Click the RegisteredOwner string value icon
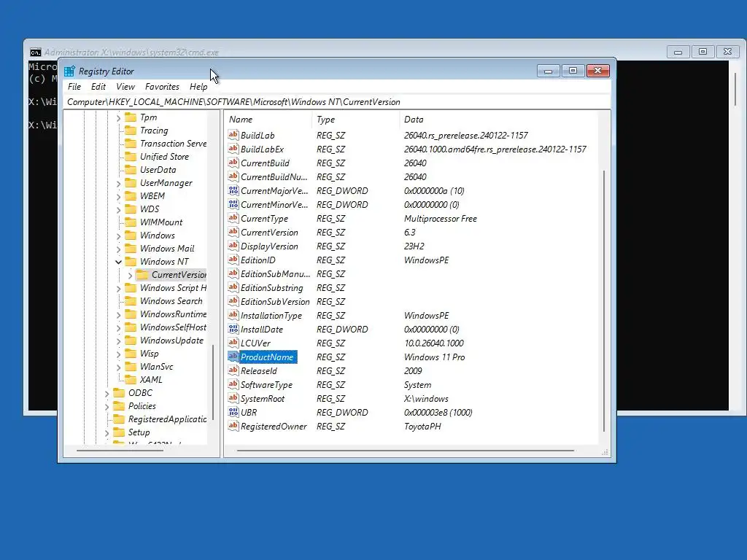Screen dimensions: 747x560 coord(233,426)
